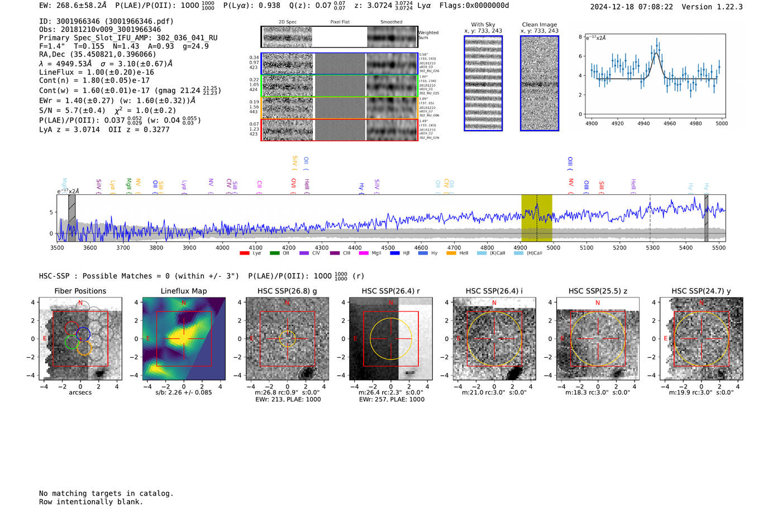
Task: Click the pink CII line label above spectrum
Action: coord(260,186)
